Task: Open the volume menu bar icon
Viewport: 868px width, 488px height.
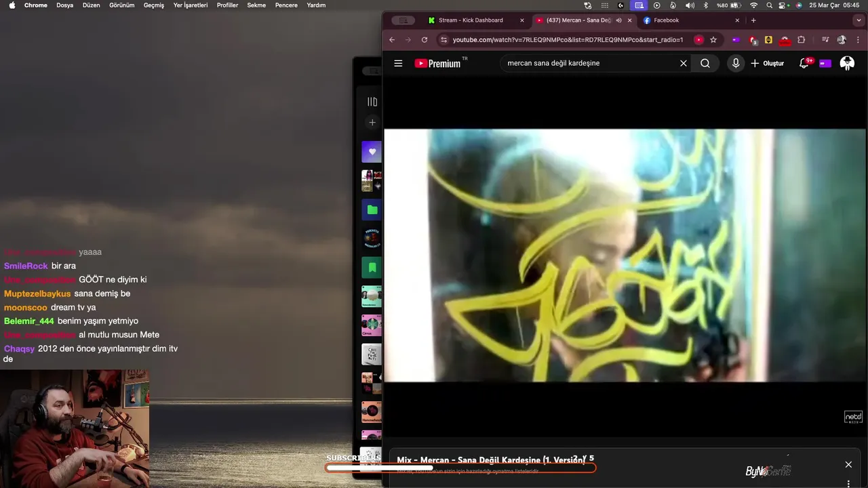Action: tap(690, 5)
